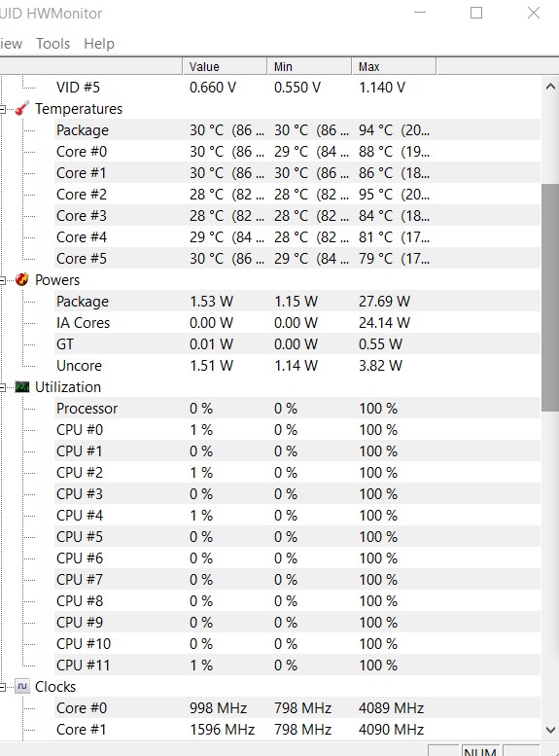This screenshot has height=756, width=559.
Task: Click the Clocks waveform icon
Action: pos(22,686)
